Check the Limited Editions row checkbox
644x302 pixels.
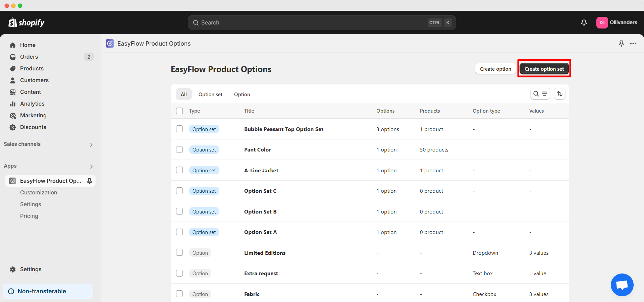tap(179, 252)
